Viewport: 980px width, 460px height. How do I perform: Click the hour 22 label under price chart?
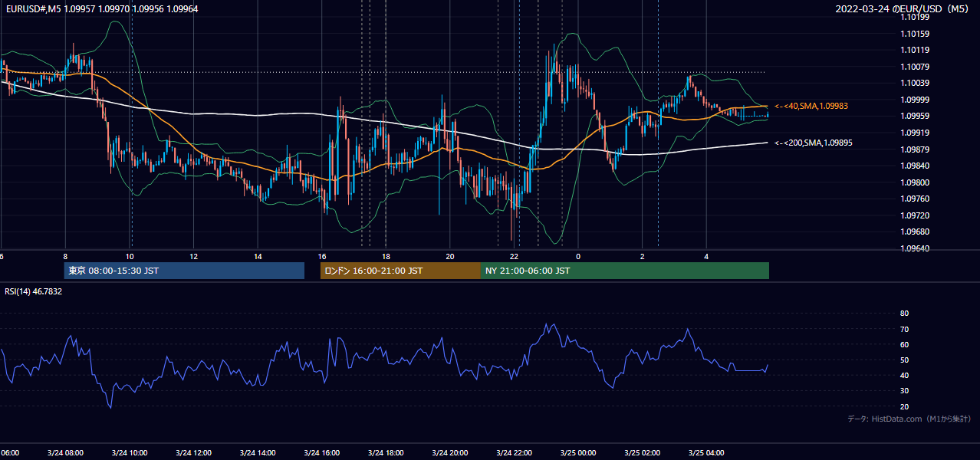tap(515, 256)
